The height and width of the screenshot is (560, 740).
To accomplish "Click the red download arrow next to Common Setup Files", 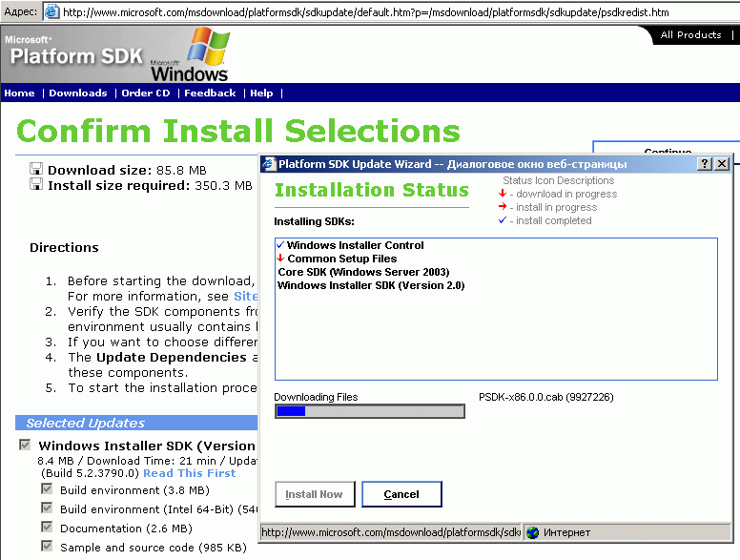I will [x=280, y=258].
